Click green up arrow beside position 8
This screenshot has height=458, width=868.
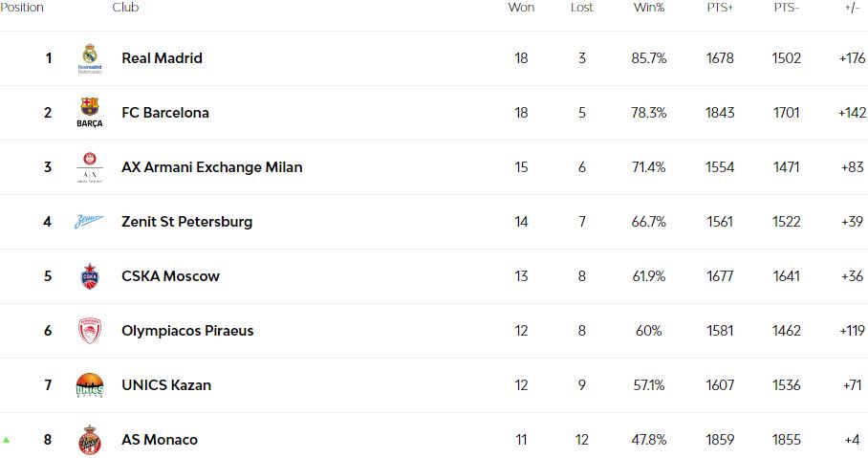pyautogui.click(x=6, y=440)
